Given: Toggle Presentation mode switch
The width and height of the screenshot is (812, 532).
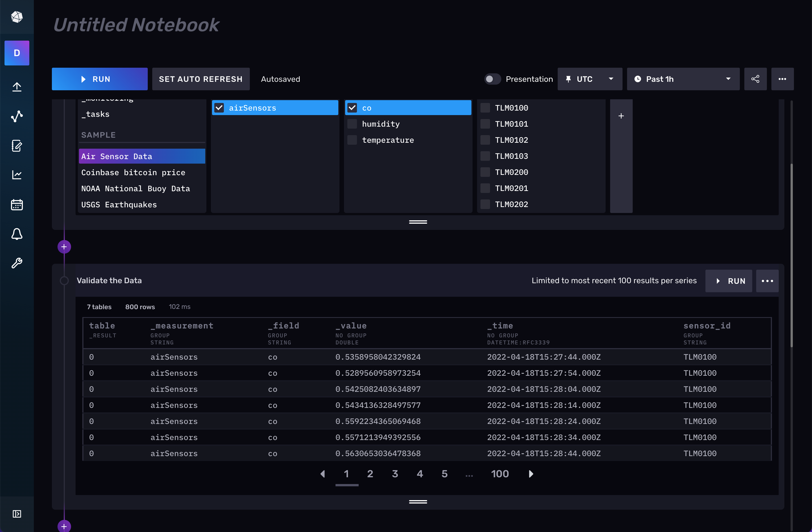Looking at the screenshot, I should point(492,79).
